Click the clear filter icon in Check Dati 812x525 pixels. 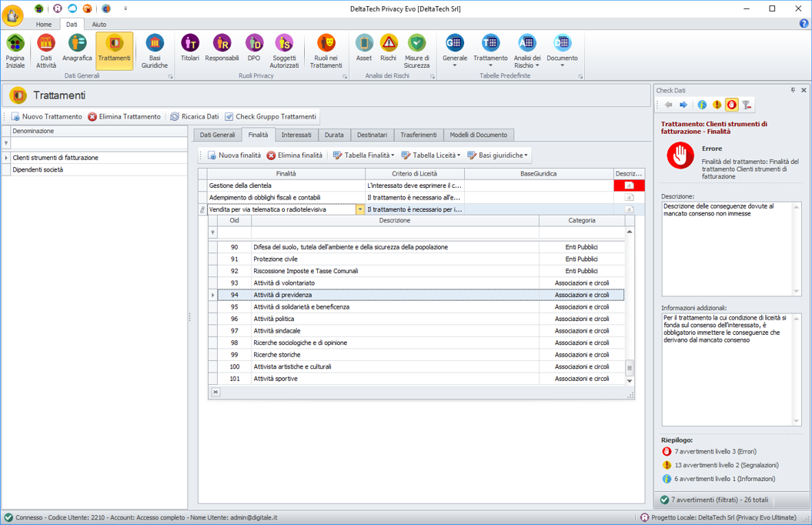747,105
